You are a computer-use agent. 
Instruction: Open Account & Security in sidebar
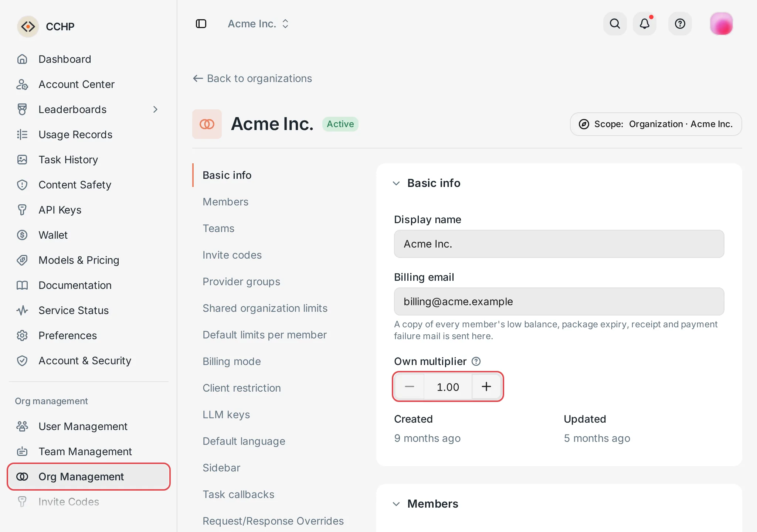pos(89,361)
